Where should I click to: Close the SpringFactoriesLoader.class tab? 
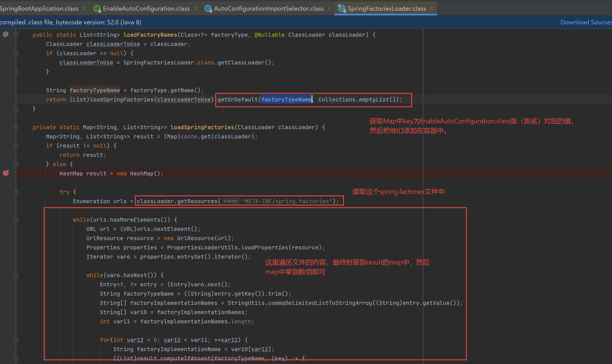pos(432,9)
